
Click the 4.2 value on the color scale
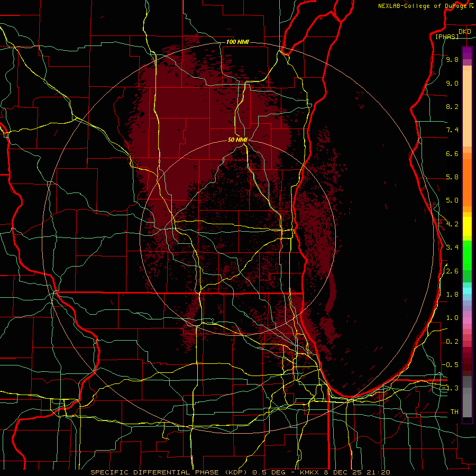coord(452,224)
